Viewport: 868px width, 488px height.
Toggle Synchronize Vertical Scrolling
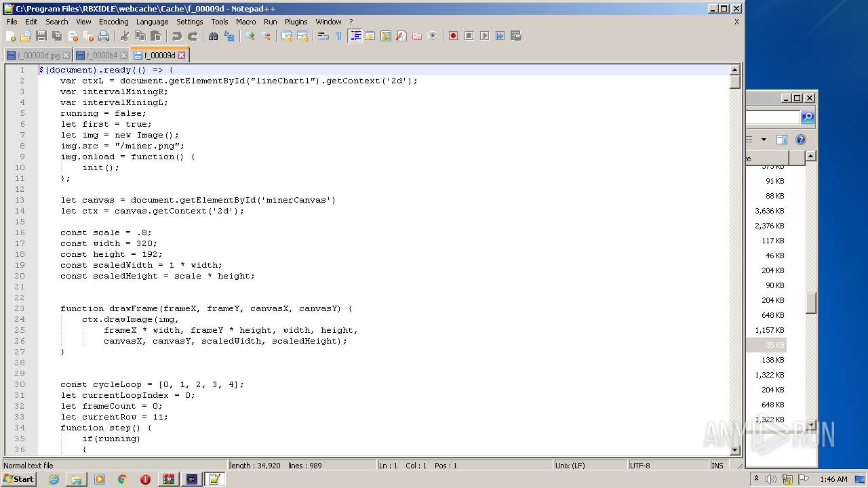pos(286,36)
